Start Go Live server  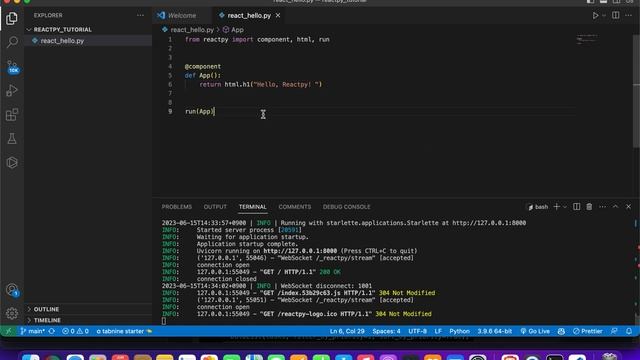click(535, 331)
